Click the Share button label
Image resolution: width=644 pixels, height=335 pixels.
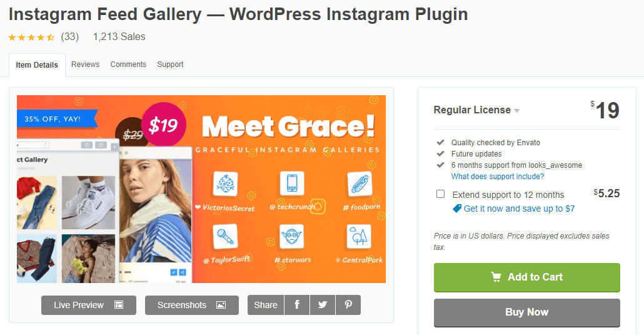coord(266,305)
